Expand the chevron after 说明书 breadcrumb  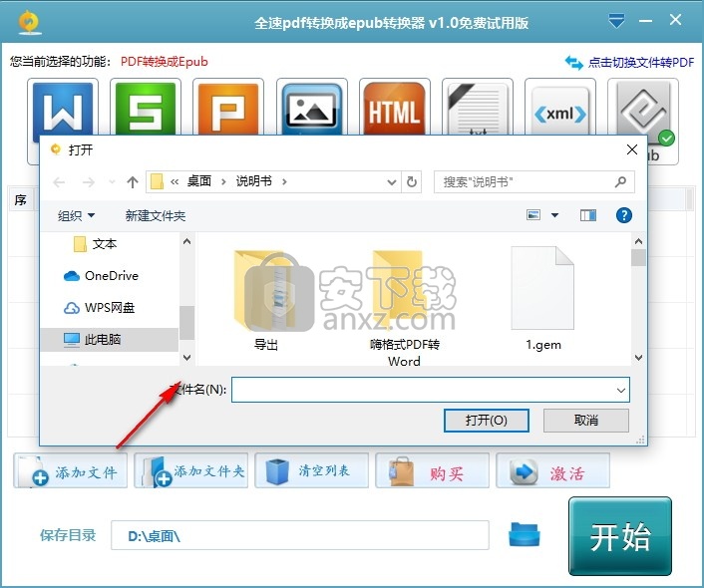click(284, 181)
